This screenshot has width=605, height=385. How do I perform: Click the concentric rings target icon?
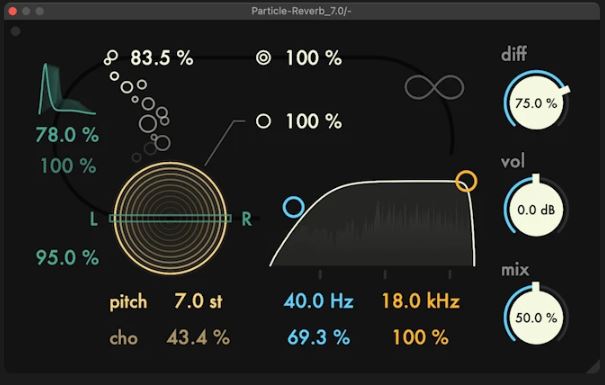pos(264,58)
